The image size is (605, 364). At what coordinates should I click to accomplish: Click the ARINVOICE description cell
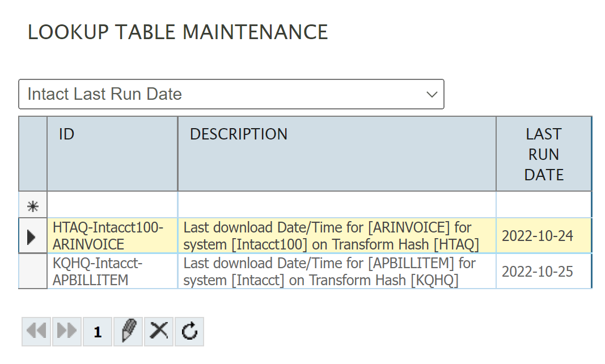click(x=337, y=236)
